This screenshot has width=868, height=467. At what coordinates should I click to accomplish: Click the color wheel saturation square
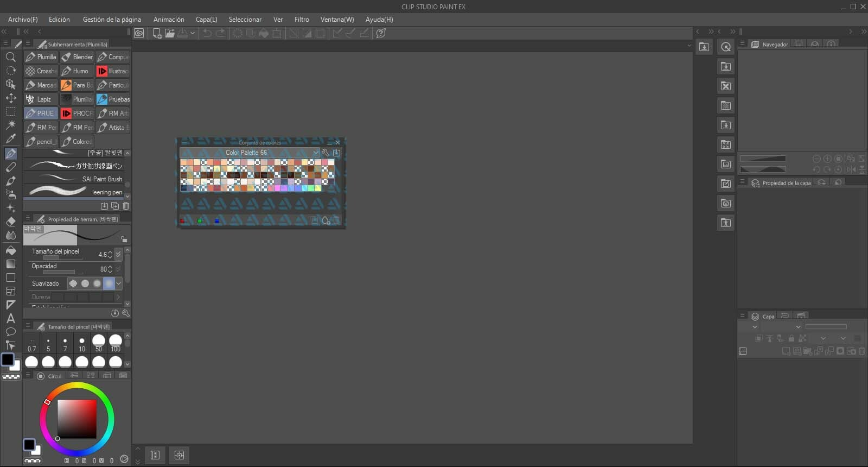(x=77, y=419)
